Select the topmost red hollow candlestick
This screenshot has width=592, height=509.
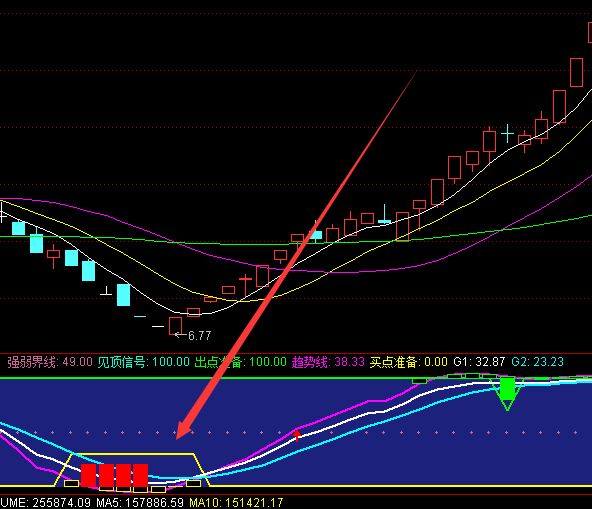click(589, 31)
